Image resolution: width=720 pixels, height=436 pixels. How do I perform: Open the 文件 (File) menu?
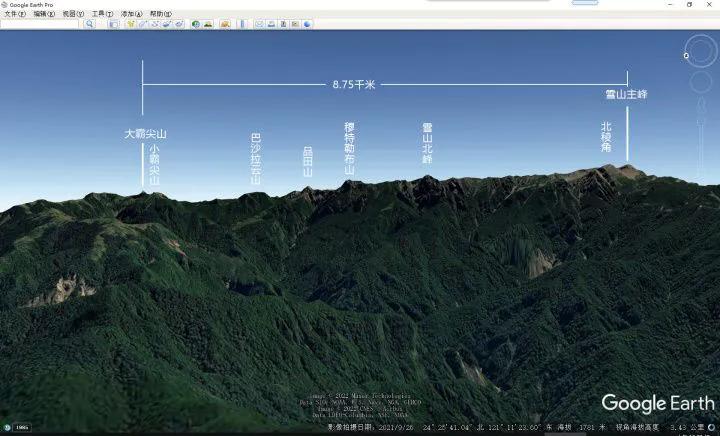pyautogui.click(x=15, y=14)
